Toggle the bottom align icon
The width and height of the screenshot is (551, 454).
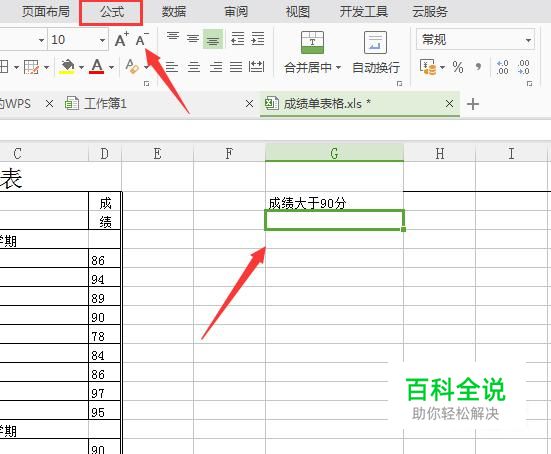(213, 39)
